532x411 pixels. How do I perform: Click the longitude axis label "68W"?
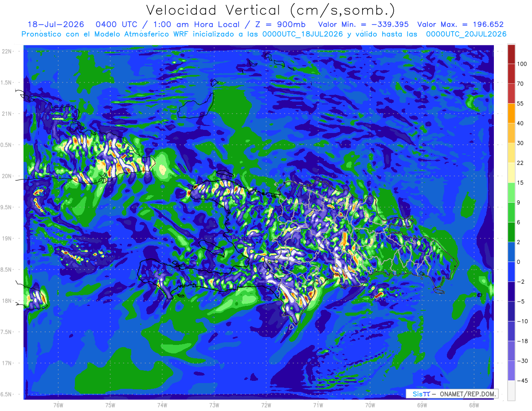[473, 405]
